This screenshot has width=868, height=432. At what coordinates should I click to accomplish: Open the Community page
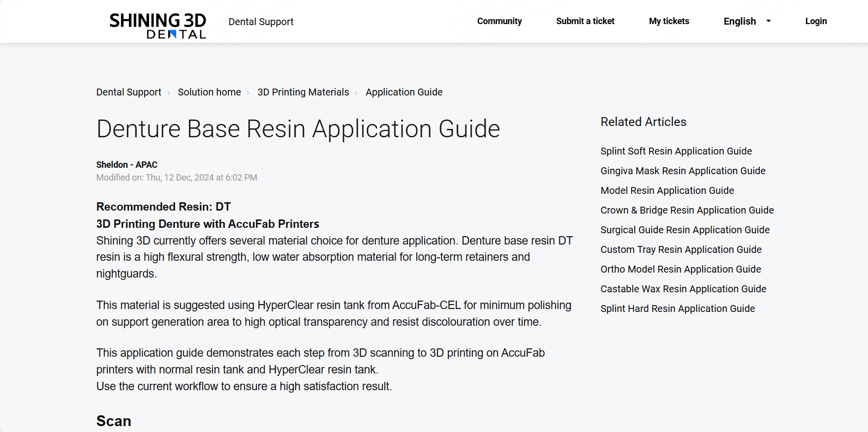499,21
